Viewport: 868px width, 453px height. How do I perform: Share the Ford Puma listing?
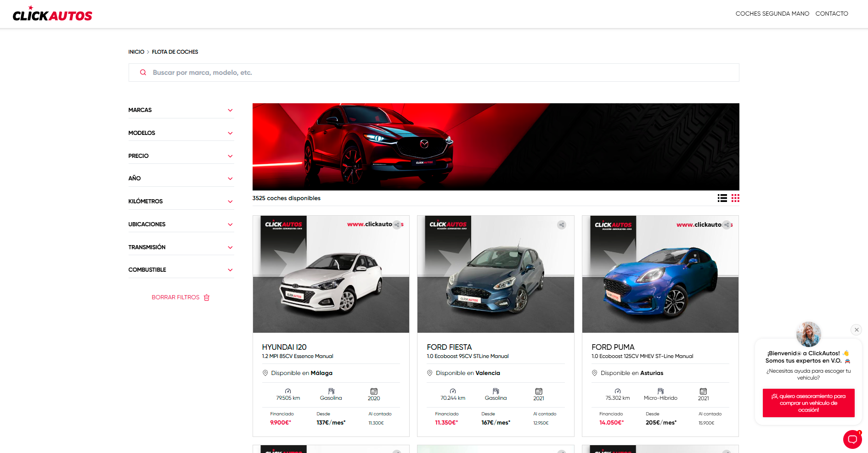(726, 225)
